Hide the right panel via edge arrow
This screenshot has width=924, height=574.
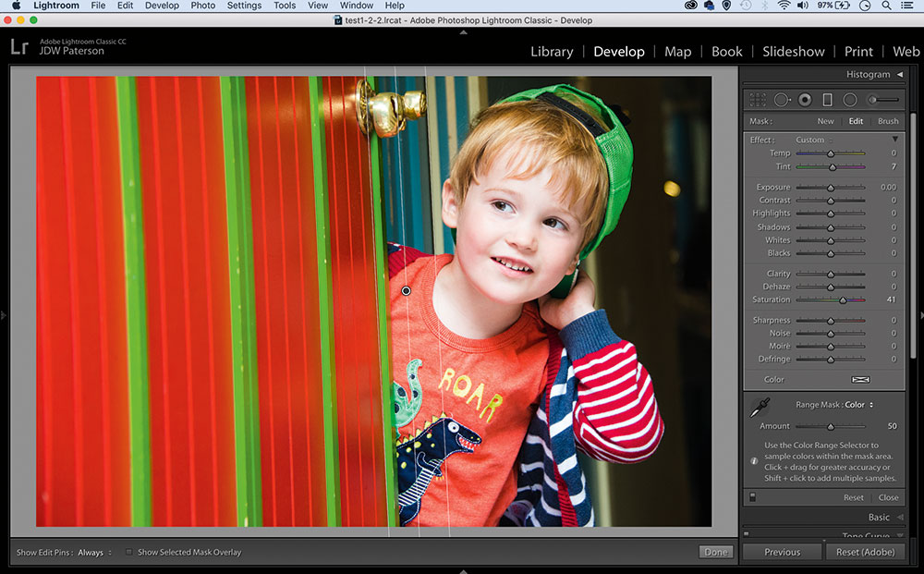(921, 316)
